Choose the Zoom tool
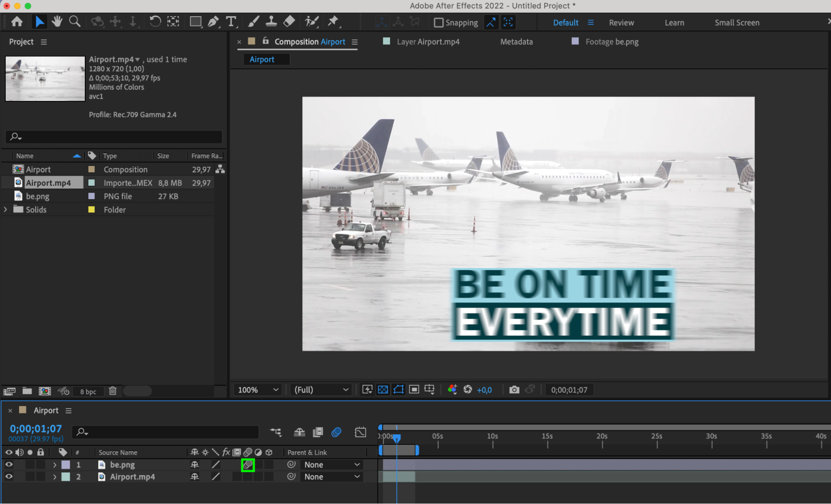This screenshot has height=504, width=831. [75, 22]
